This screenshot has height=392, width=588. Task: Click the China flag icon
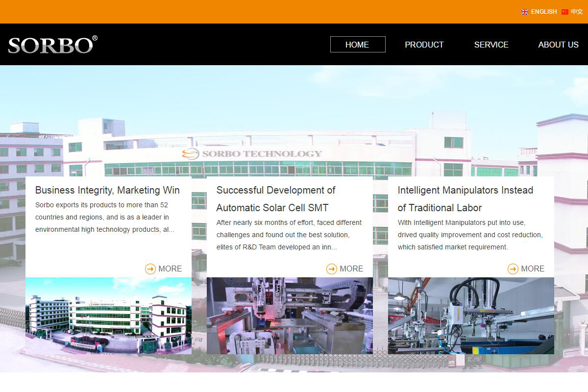(x=565, y=12)
